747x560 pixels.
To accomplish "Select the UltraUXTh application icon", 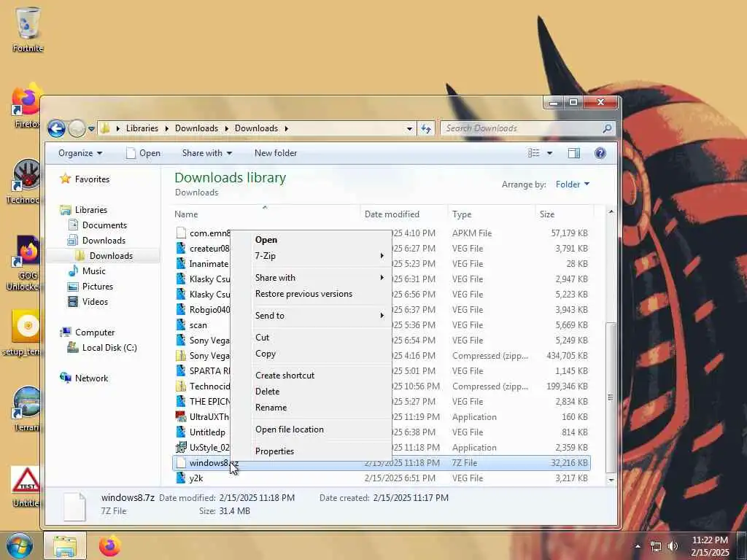I will 181,416.
